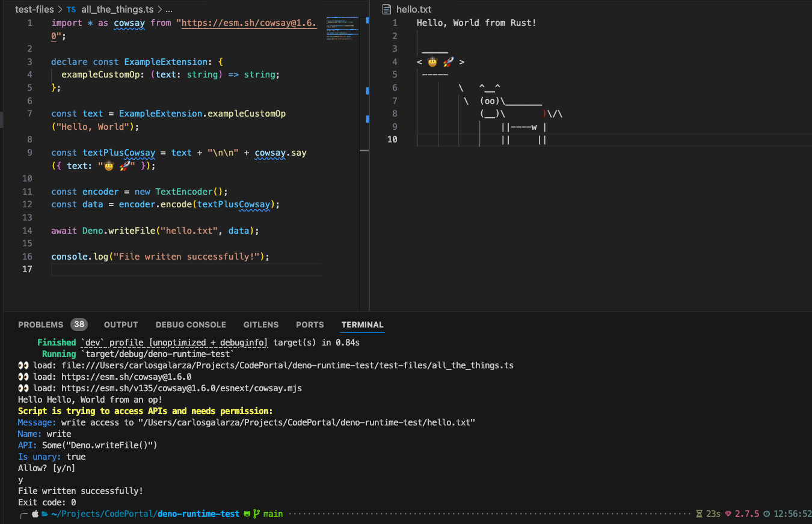The height and width of the screenshot is (524, 812).
Task: Click the code minimap of all_the_things.ts
Action: point(342,28)
